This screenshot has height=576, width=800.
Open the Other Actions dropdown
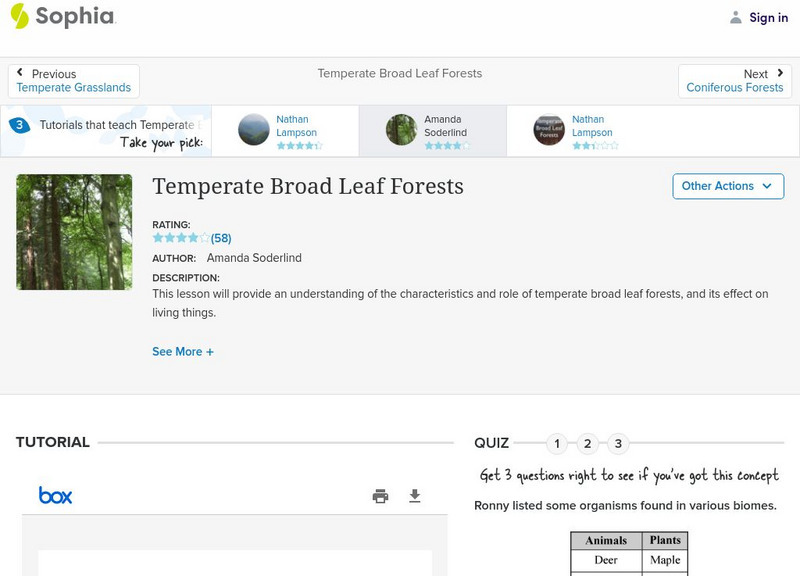[x=727, y=186]
